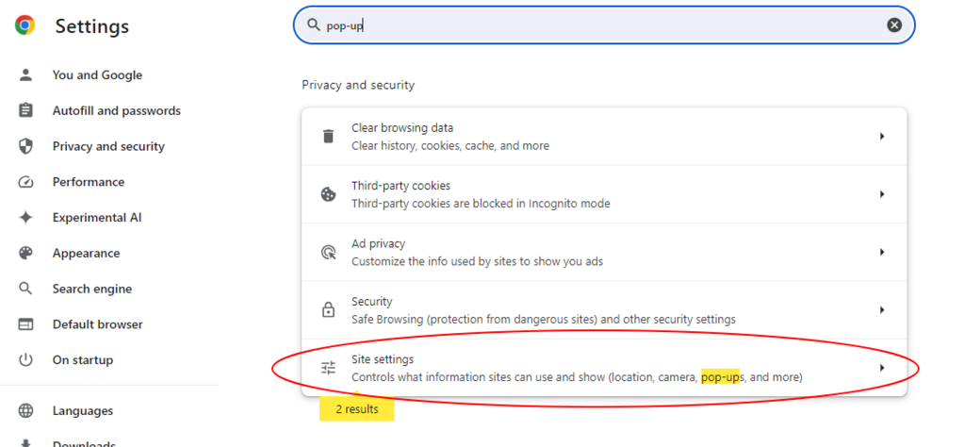
Task: Expand the Third-party cookies arrow
Action: (x=882, y=194)
